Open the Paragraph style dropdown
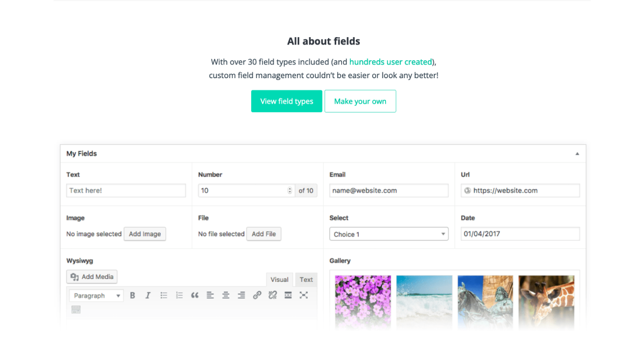644x363 pixels. coord(95,295)
